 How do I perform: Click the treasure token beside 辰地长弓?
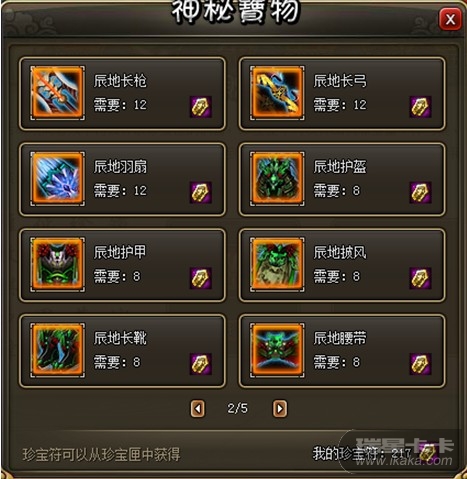click(x=420, y=107)
